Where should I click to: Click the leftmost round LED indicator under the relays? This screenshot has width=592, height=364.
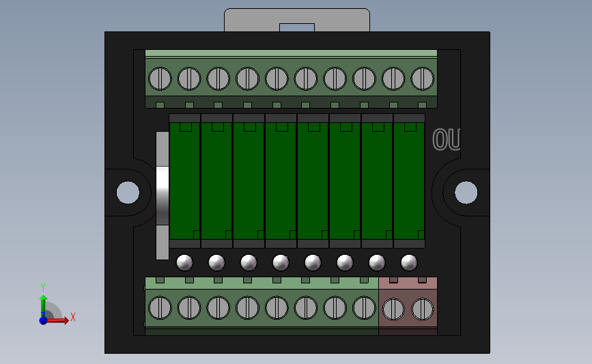pyautogui.click(x=184, y=262)
